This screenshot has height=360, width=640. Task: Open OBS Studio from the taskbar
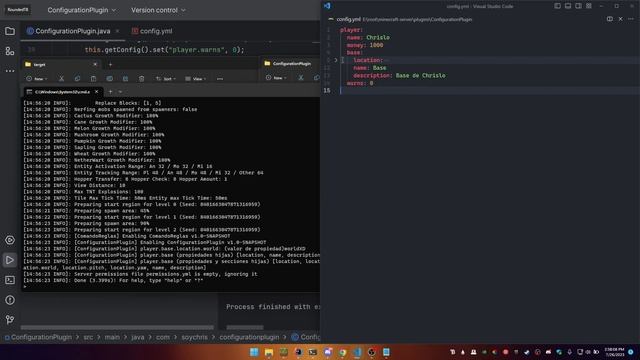click(372, 352)
